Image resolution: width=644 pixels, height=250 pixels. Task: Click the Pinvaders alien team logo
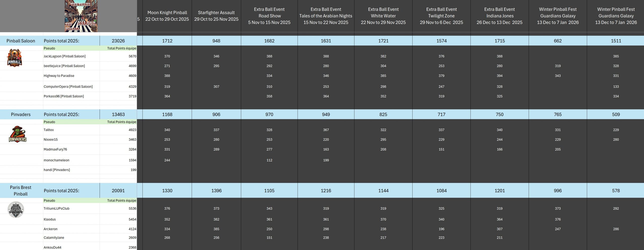18,134
